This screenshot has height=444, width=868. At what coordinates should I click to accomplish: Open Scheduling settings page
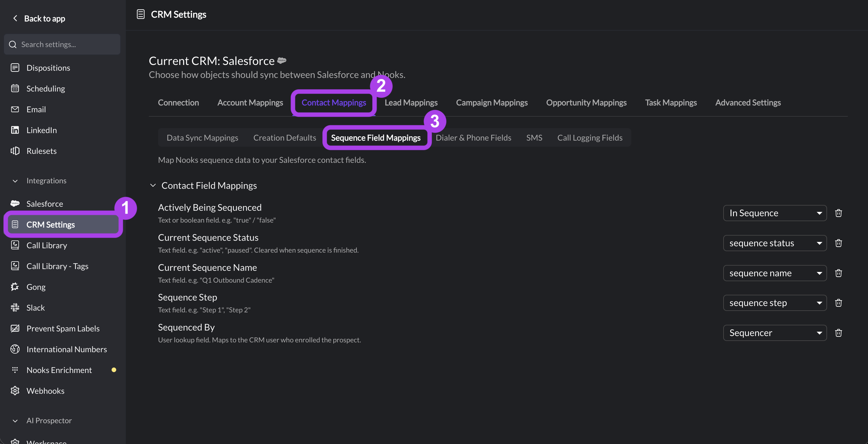[46, 88]
